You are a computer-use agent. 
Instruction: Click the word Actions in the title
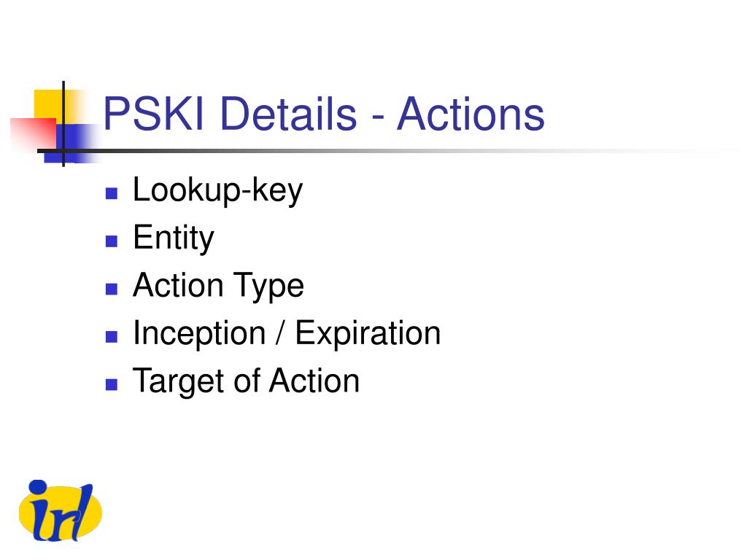(471, 114)
